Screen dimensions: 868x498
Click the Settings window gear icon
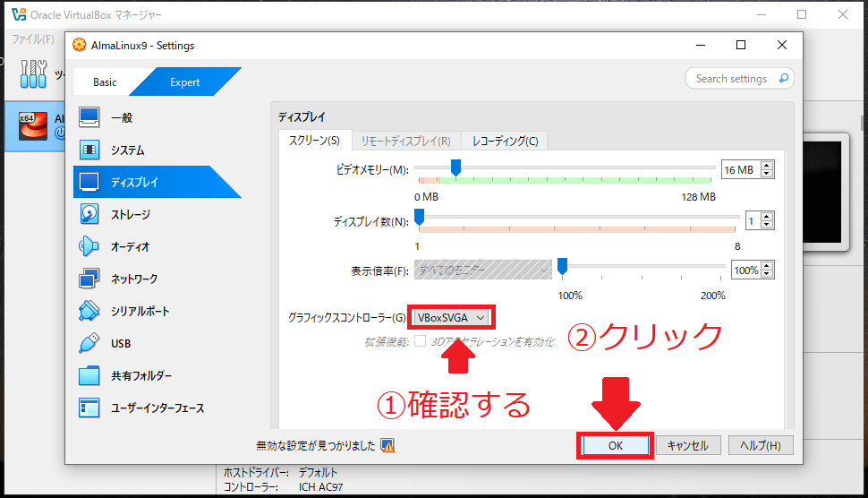pyautogui.click(x=79, y=45)
